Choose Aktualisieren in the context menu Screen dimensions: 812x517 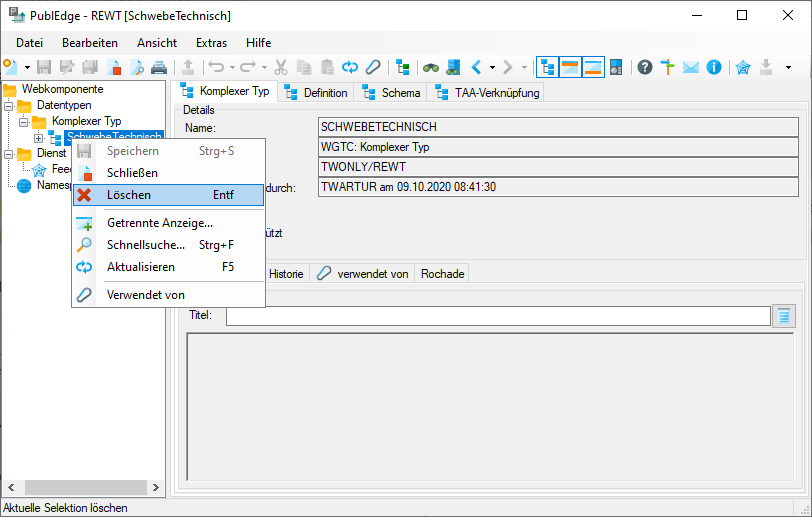pyautogui.click(x=168, y=267)
